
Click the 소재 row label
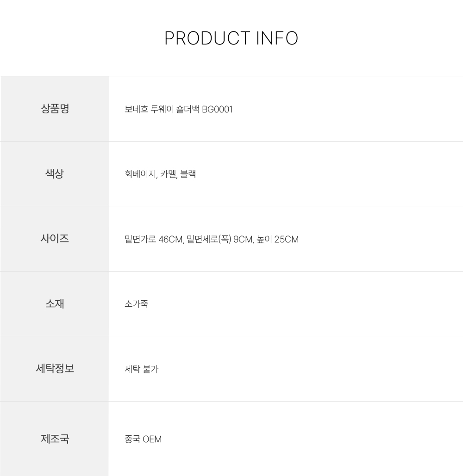[55, 304]
